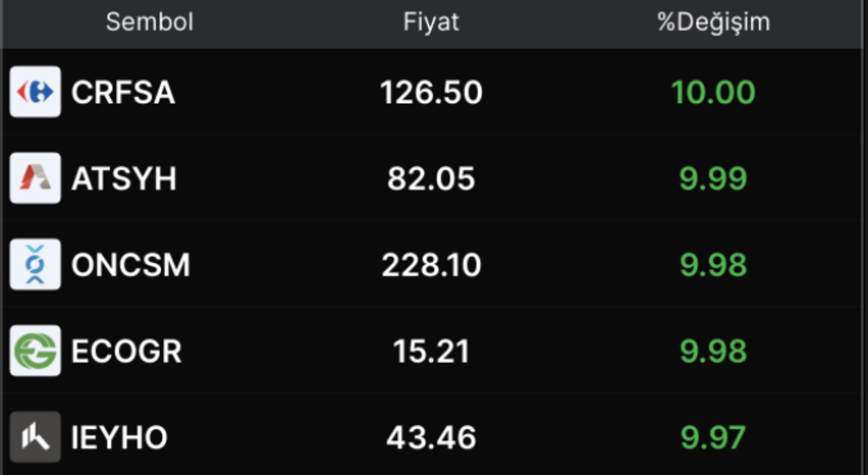Select the ONCSM ticker name
The image size is (868, 475).
131,265
